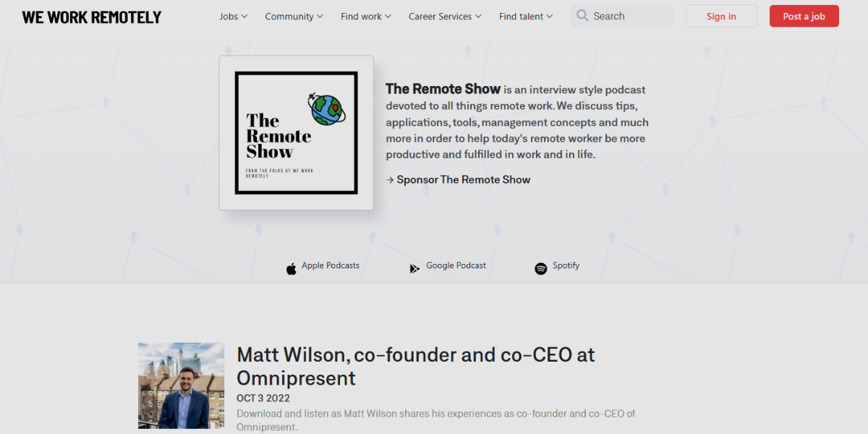
Task: Click The Remote Show cover artwork
Action: [x=297, y=133]
